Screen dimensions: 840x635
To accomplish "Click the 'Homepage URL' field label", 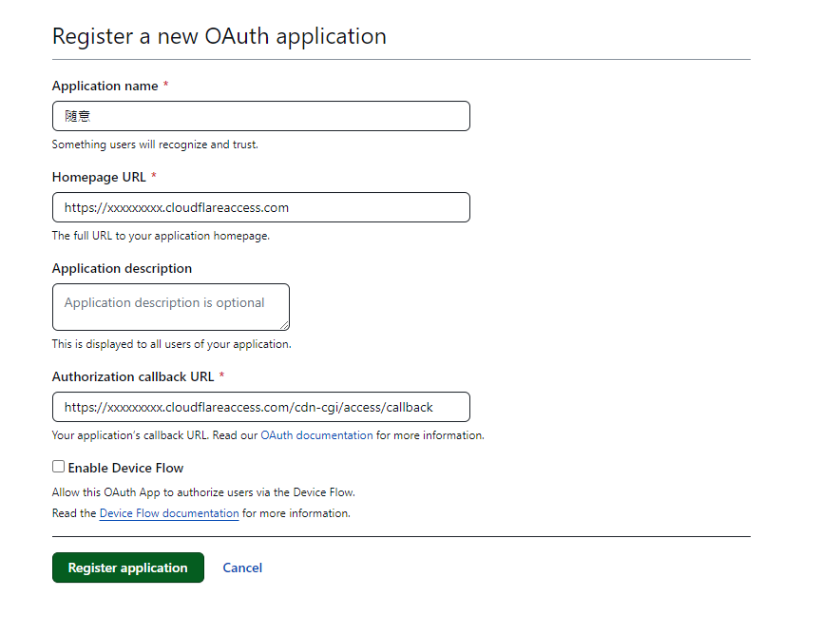I will [99, 177].
